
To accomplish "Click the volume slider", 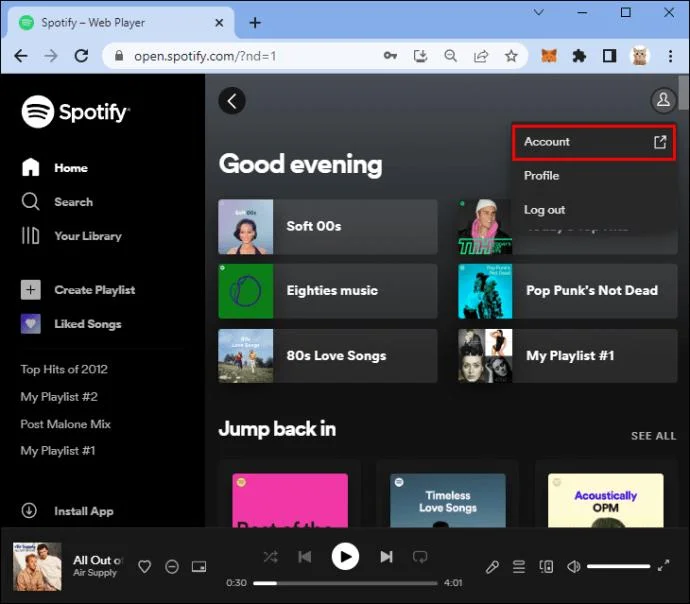I will pos(619,567).
